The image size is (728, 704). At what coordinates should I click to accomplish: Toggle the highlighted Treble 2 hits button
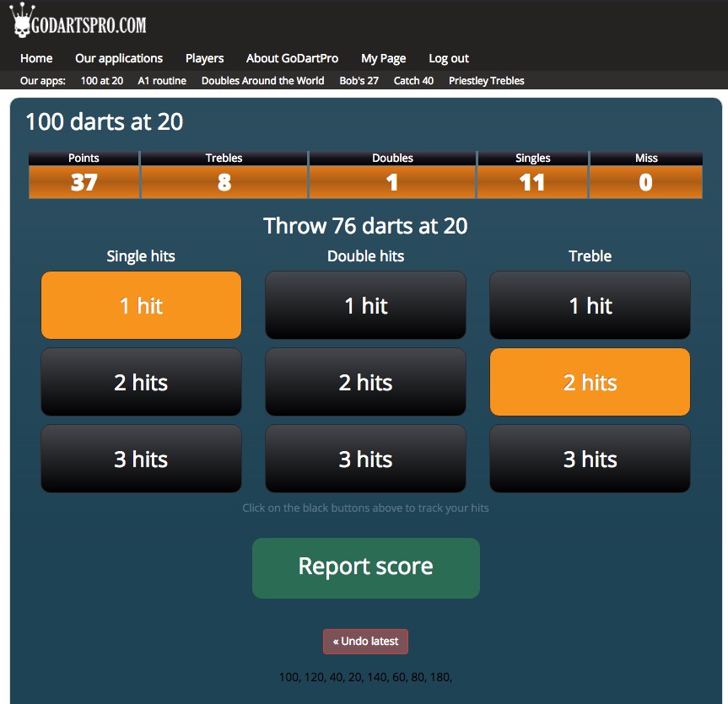(x=590, y=383)
